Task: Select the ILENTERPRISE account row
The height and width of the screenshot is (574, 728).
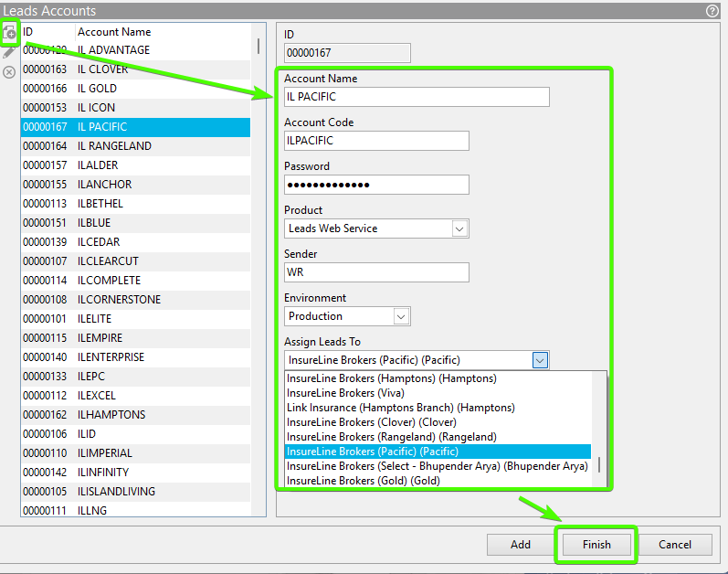Action: click(135, 357)
